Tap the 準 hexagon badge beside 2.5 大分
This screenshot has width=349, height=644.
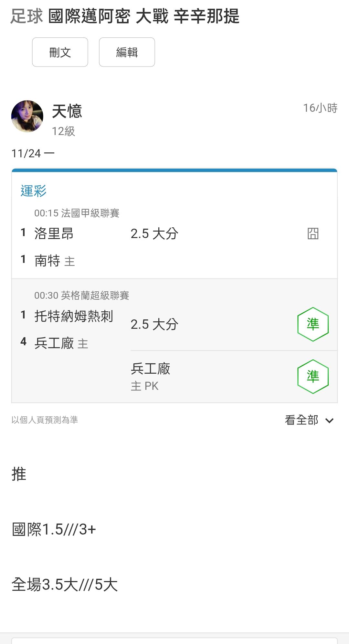313,324
